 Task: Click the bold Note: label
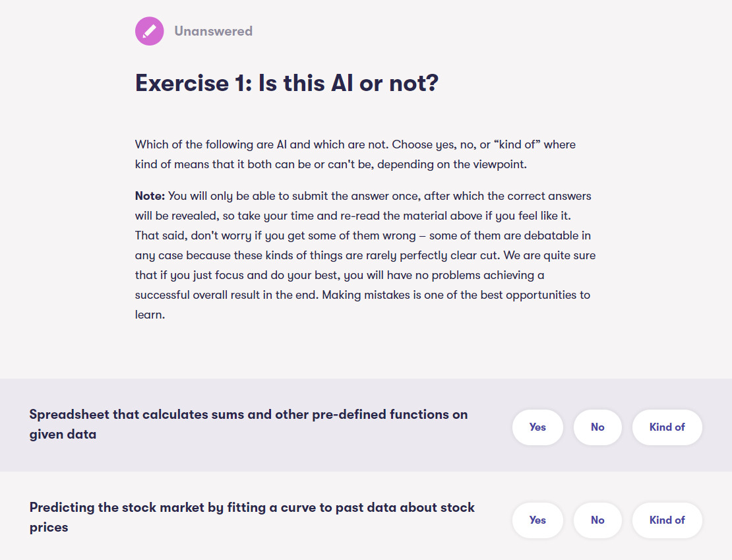pos(150,196)
